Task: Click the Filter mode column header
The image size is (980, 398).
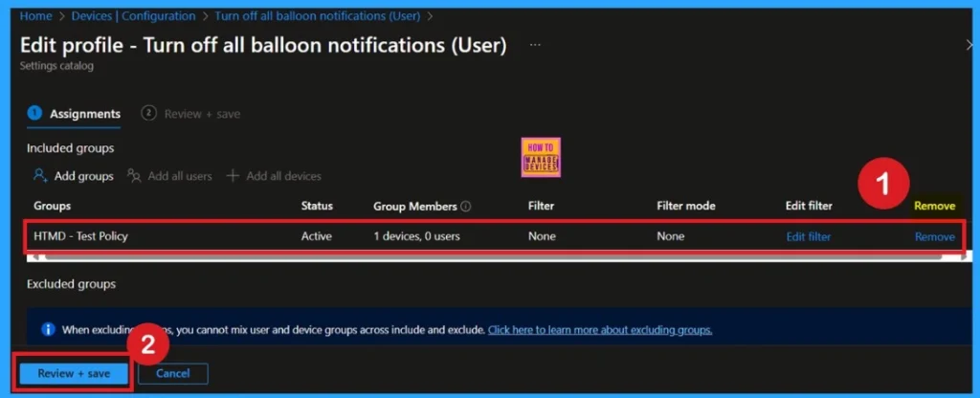Action: tap(686, 206)
